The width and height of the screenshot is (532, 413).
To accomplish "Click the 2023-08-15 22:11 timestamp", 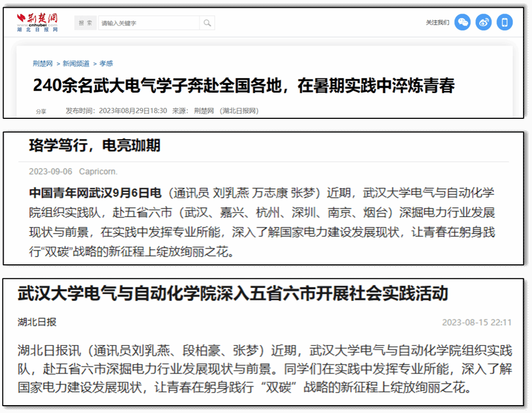I will tap(476, 322).
